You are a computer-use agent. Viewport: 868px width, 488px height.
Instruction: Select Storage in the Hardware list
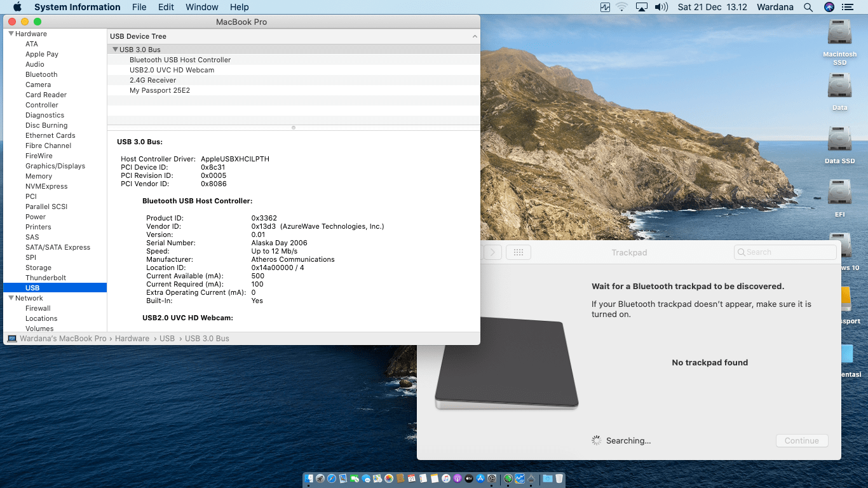[x=38, y=268]
